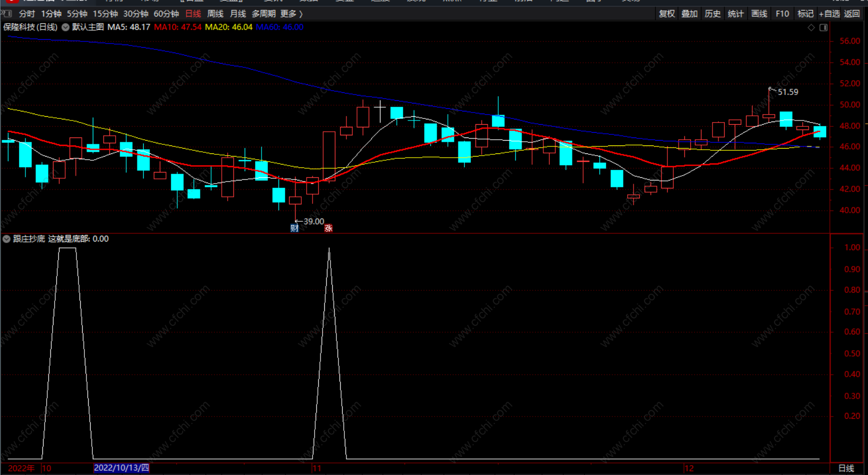Switch to 分时 intraday view
This screenshot has width=868, height=475.
tap(27, 14)
